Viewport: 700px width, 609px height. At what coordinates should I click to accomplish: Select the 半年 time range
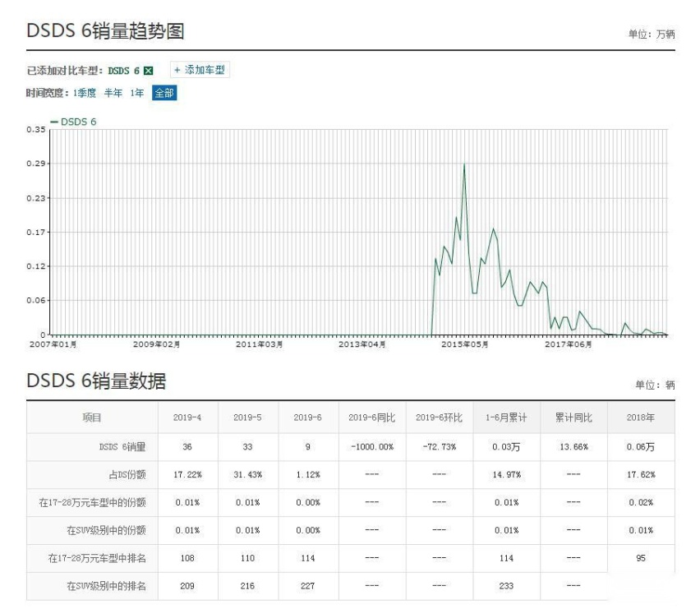(113, 93)
